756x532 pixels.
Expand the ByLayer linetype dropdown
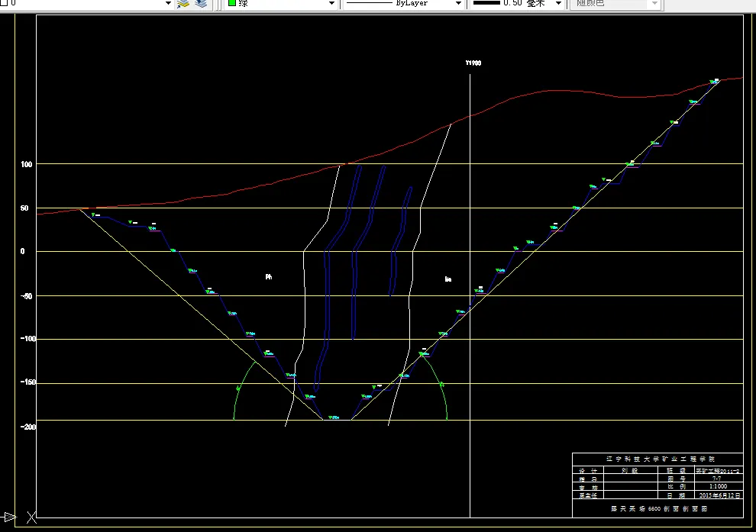(458, 3)
